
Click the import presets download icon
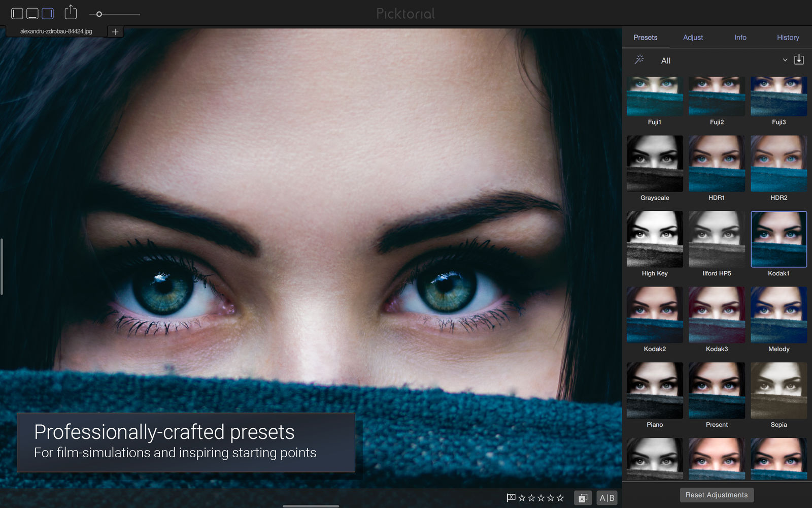coord(799,59)
